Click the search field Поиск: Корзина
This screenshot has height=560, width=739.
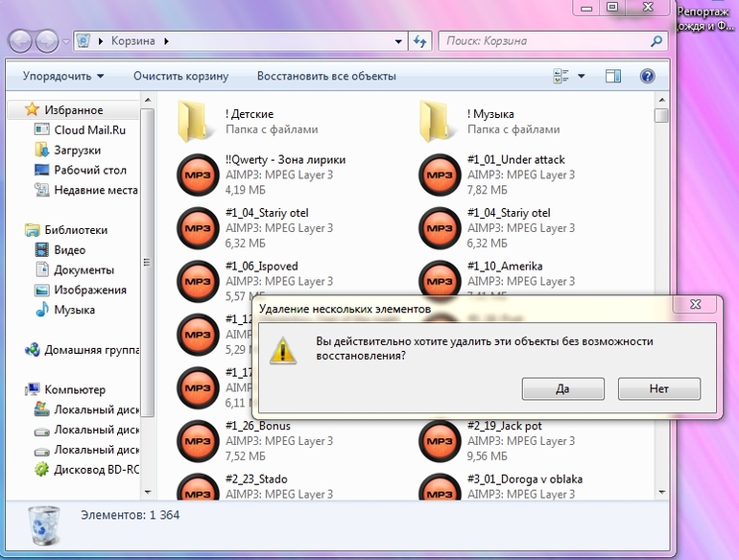(544, 41)
